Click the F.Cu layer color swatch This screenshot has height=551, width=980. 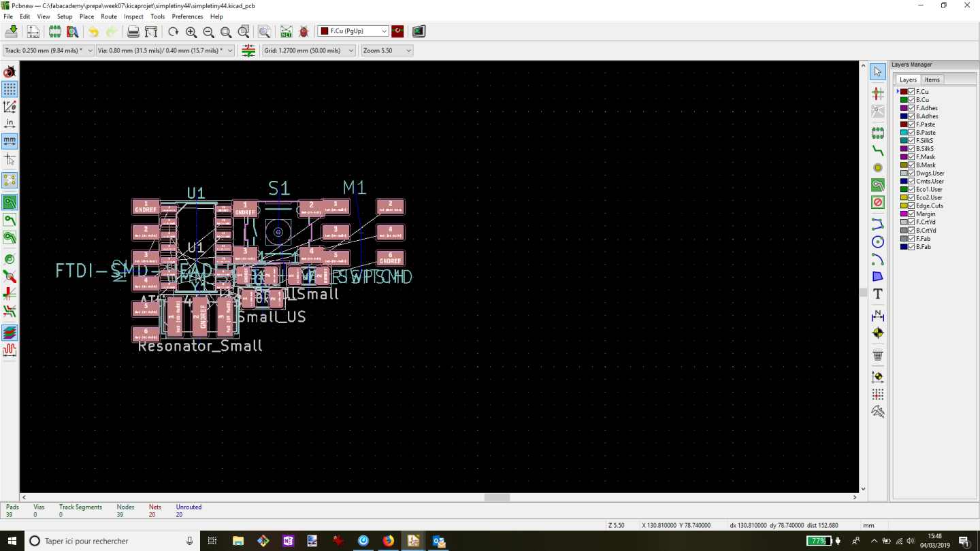904,92
